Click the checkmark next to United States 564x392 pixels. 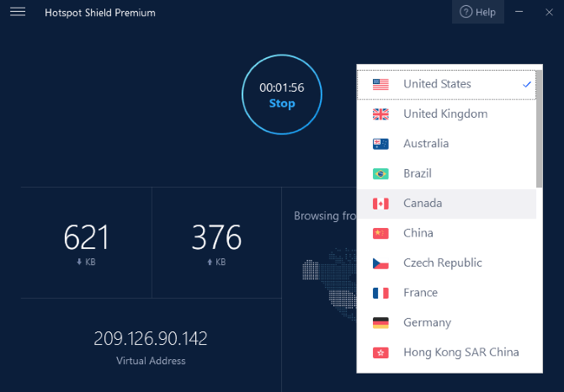tap(526, 84)
